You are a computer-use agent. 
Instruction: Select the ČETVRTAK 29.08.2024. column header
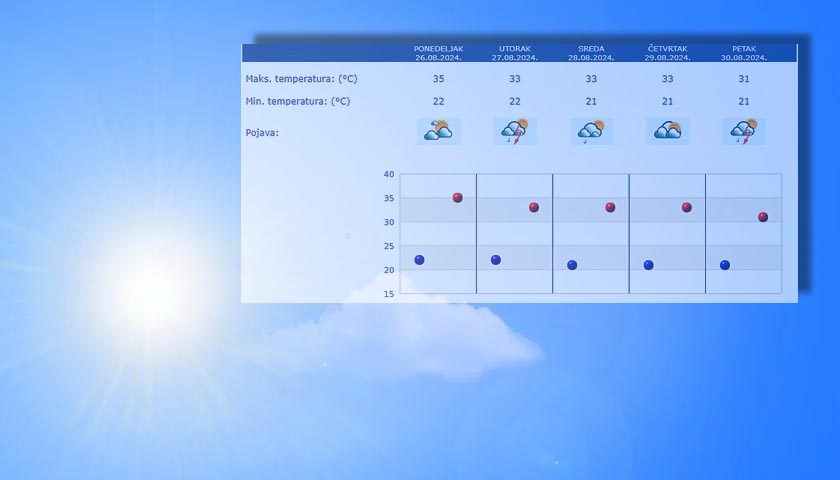coord(668,53)
